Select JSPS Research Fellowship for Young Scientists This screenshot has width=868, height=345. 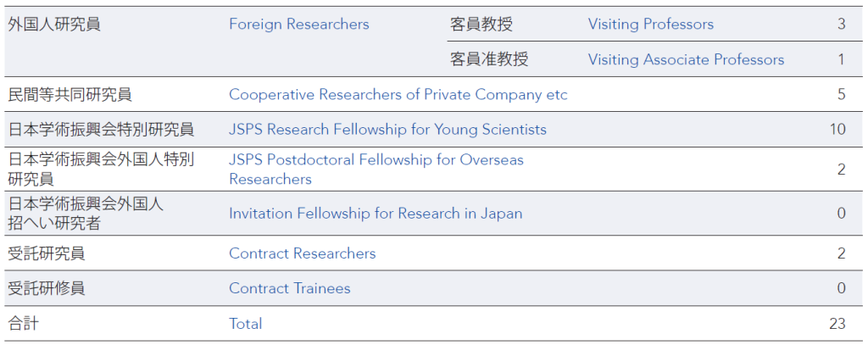(x=387, y=130)
